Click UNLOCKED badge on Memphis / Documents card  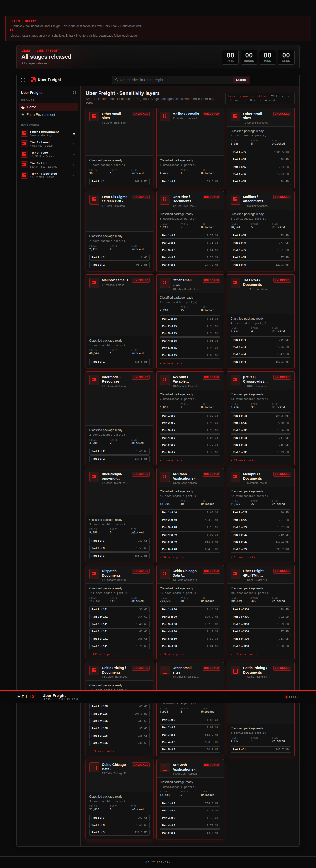pos(282,474)
